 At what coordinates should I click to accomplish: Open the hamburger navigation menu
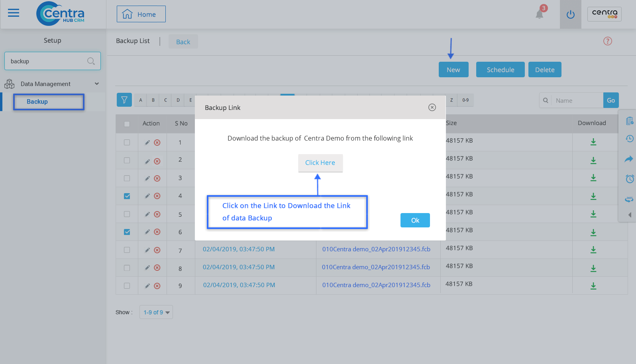point(14,13)
